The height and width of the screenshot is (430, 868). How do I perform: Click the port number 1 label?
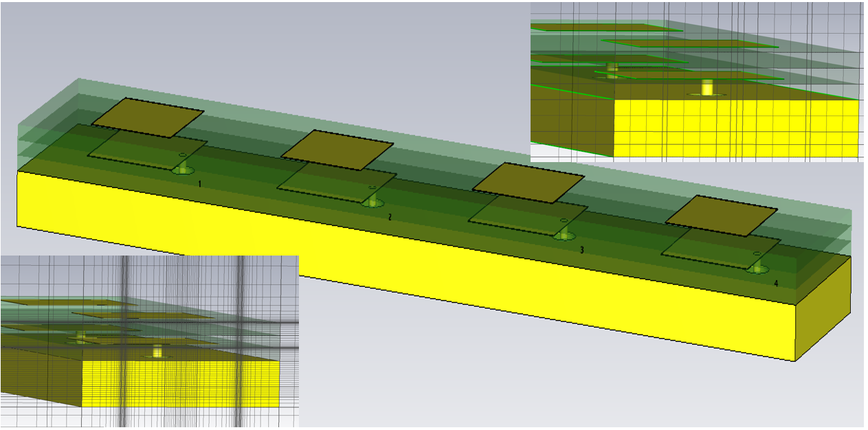click(x=199, y=184)
